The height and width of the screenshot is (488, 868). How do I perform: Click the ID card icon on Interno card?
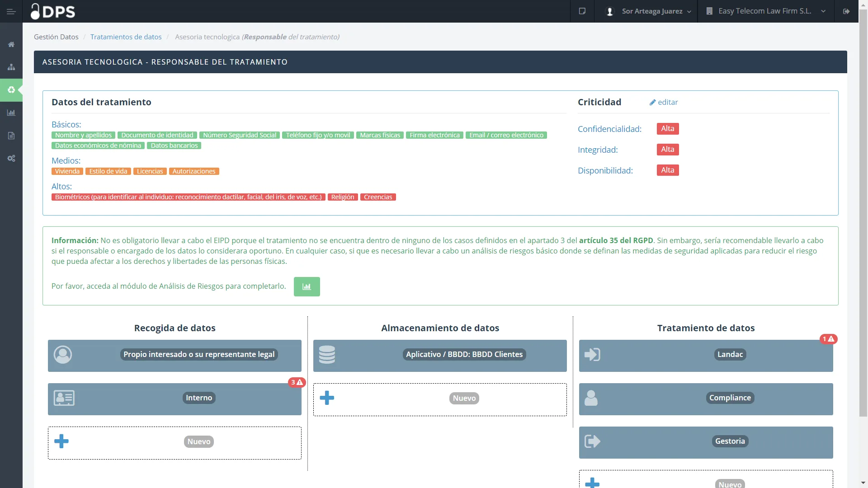click(x=64, y=398)
